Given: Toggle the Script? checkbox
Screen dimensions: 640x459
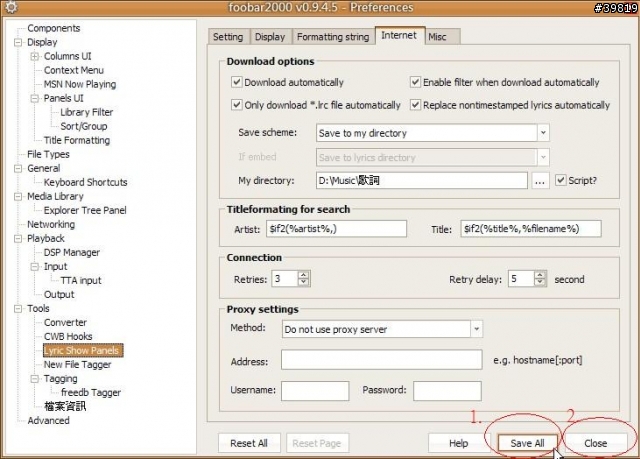Looking at the screenshot, I should click(x=560, y=180).
